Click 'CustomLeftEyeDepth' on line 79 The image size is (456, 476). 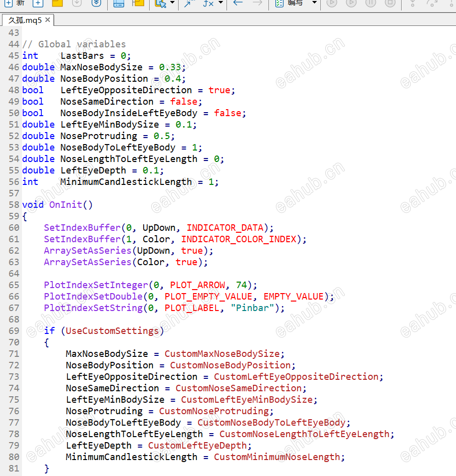pyautogui.click(x=198, y=445)
